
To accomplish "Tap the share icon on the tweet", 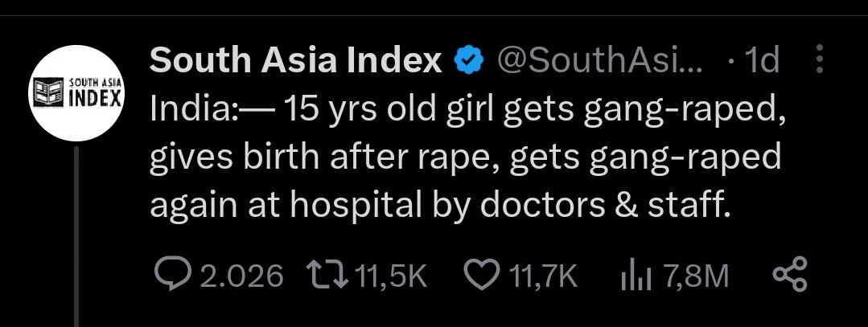I will pos(788,276).
